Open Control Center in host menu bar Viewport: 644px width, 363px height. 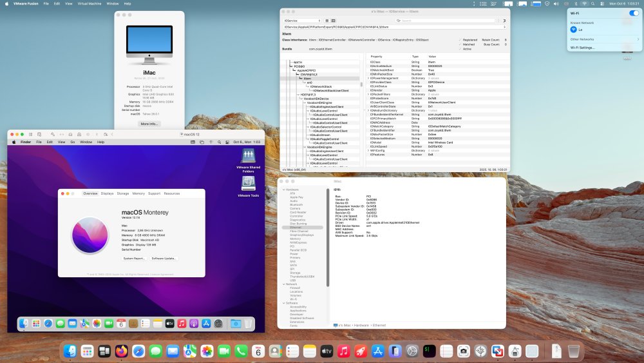602,4
